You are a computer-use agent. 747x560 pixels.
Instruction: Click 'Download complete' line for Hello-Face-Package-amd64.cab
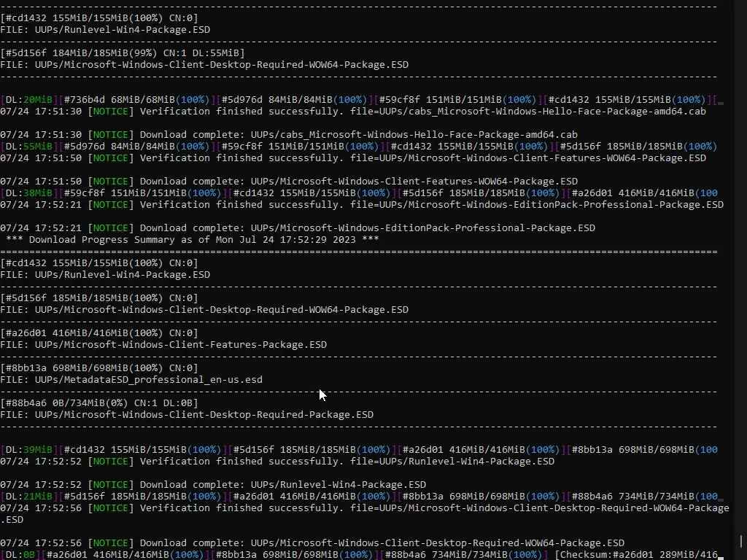click(289, 135)
